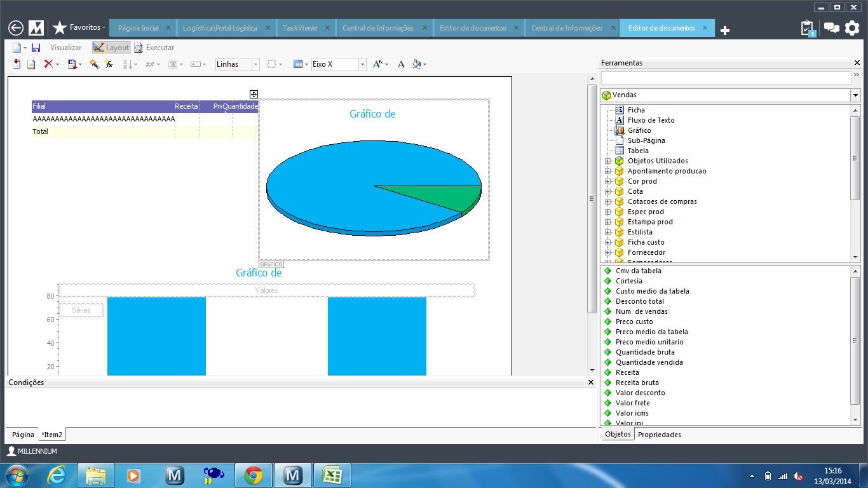Click the magic wand wizard icon
This screenshot has width=868, height=488.
click(94, 64)
